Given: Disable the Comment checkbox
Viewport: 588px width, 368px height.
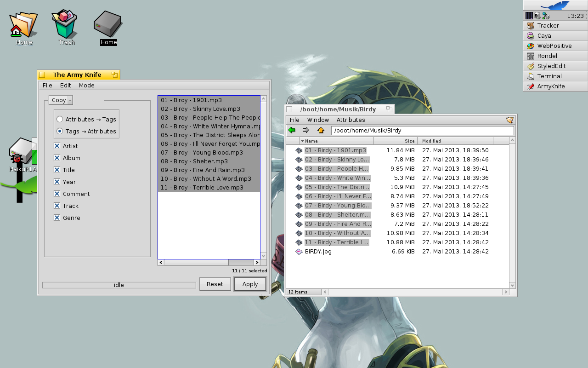Looking at the screenshot, I should point(57,194).
